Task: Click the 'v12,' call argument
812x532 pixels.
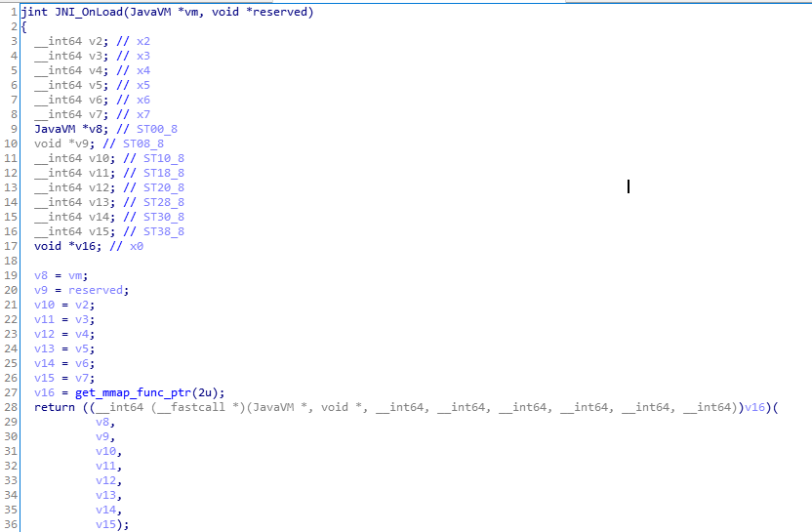Action: (x=108, y=480)
